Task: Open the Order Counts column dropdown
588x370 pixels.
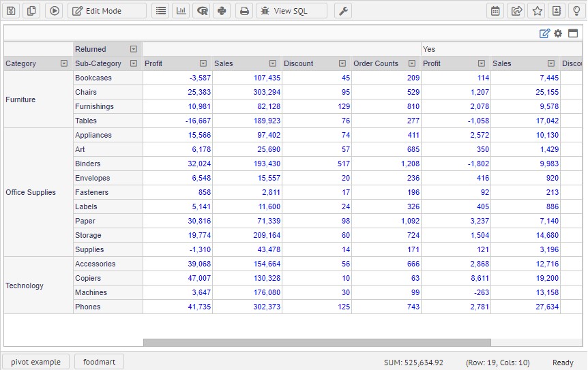Action: click(412, 63)
